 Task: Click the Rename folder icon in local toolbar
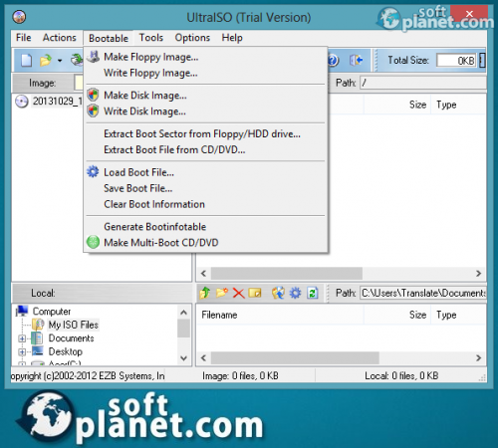tap(255, 293)
